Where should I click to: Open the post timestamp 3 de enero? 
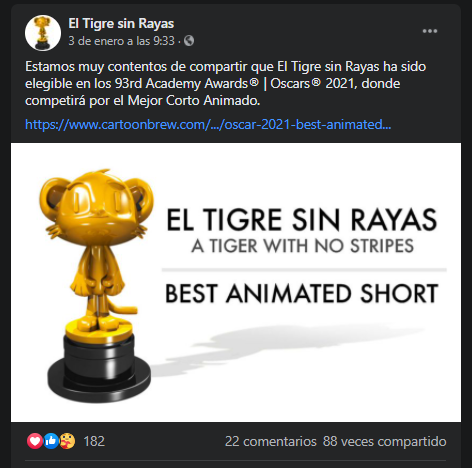121,41
